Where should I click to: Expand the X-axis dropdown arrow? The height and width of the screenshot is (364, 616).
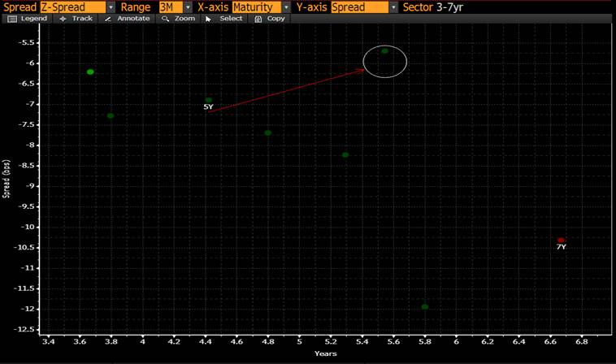coord(286,7)
